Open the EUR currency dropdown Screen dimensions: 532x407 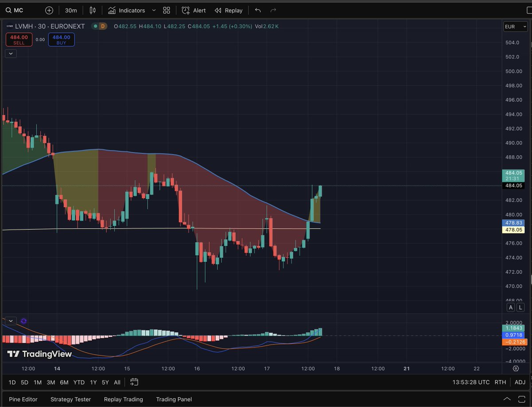pos(515,27)
